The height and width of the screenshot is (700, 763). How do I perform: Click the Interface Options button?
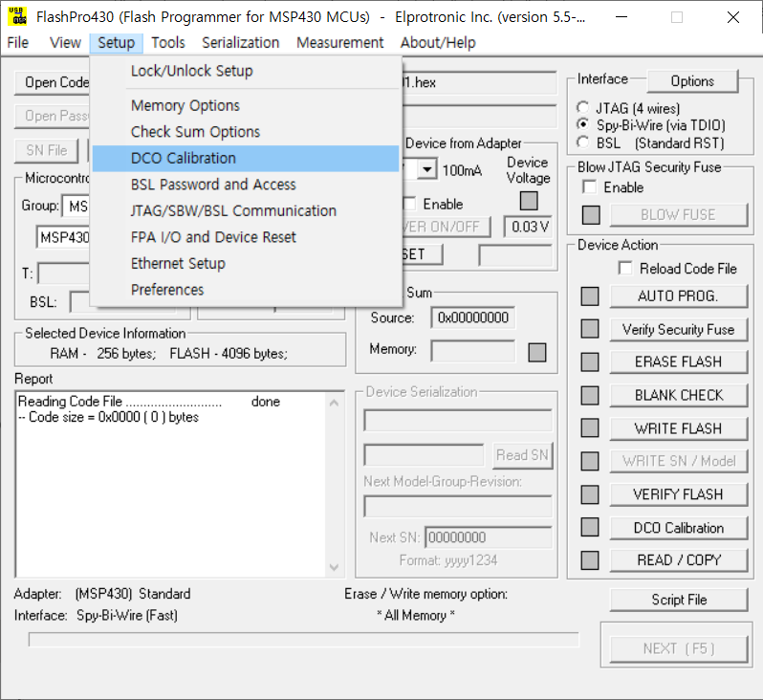(692, 81)
